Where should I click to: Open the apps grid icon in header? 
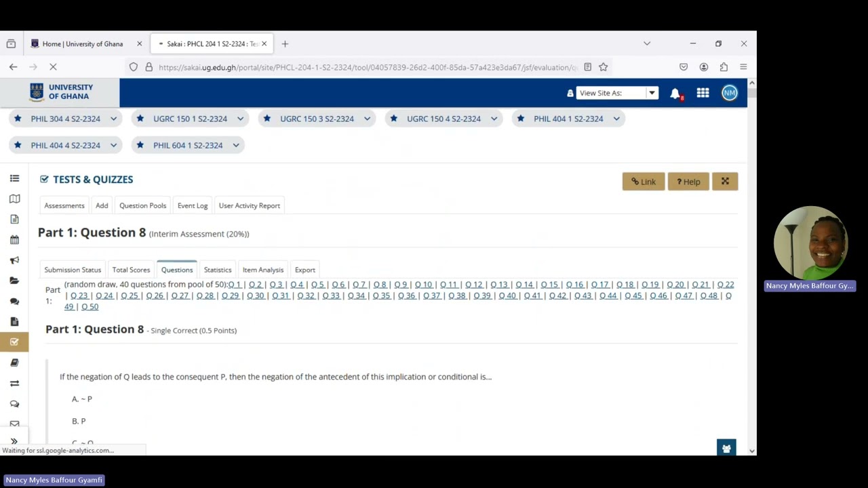coord(703,93)
